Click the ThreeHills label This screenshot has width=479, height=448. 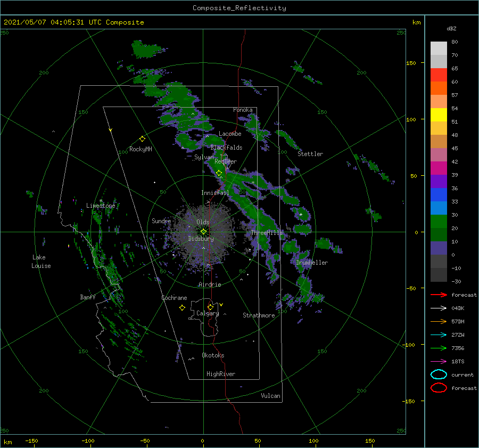[267, 233]
